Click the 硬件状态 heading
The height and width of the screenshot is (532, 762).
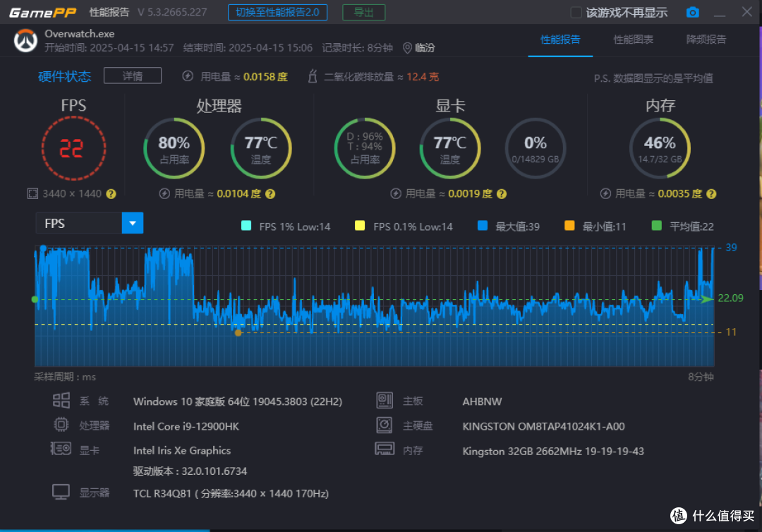click(65, 76)
